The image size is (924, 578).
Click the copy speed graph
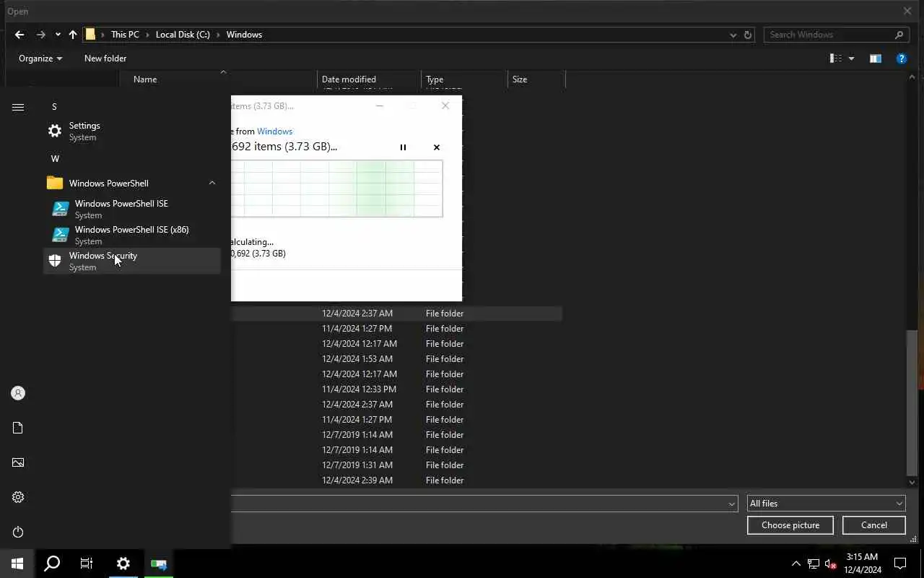pyautogui.click(x=336, y=188)
